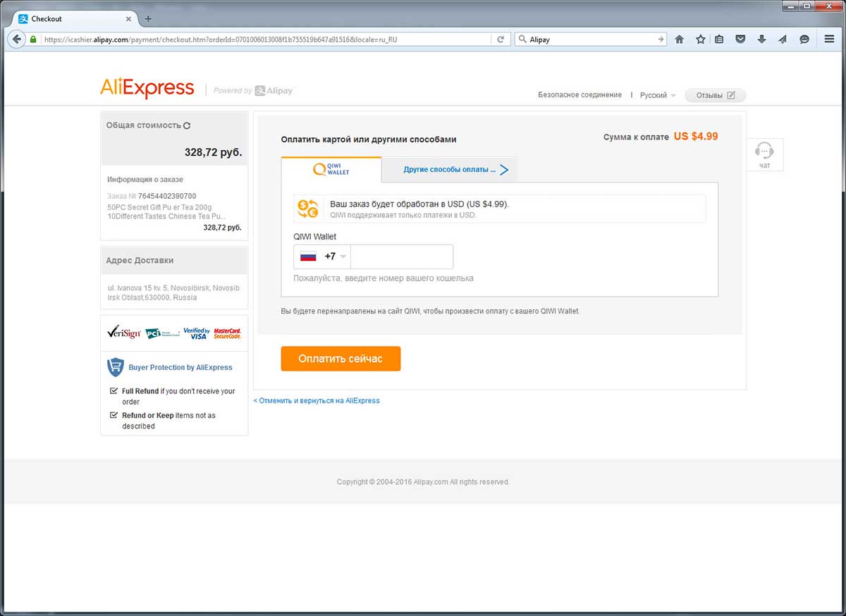
Task: Click the AliExpress logo
Action: [x=147, y=88]
